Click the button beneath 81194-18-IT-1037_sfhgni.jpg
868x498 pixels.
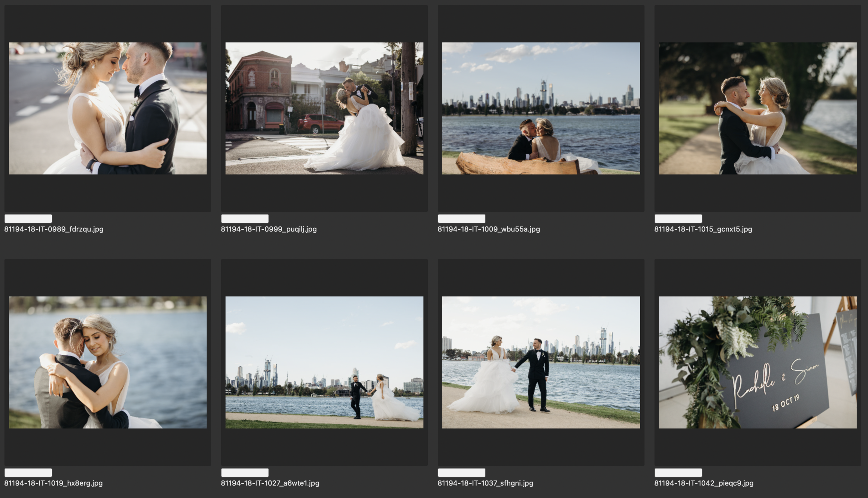(x=461, y=473)
